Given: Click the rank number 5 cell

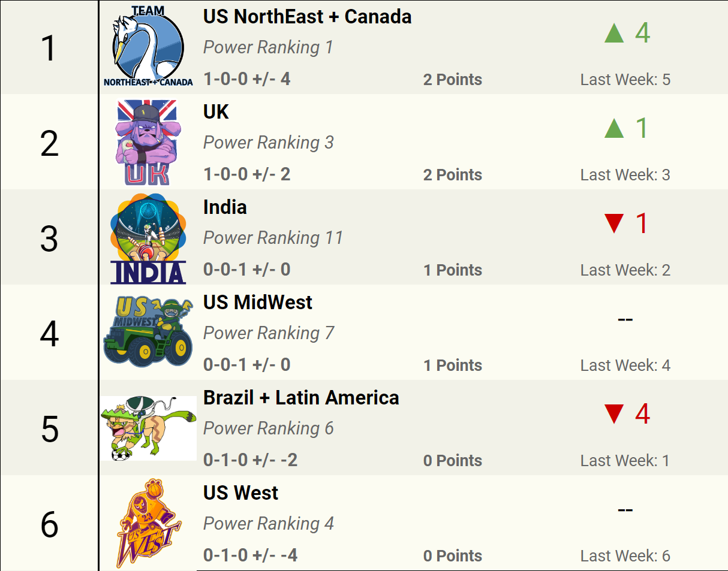Looking at the screenshot, I should pyautogui.click(x=49, y=428).
